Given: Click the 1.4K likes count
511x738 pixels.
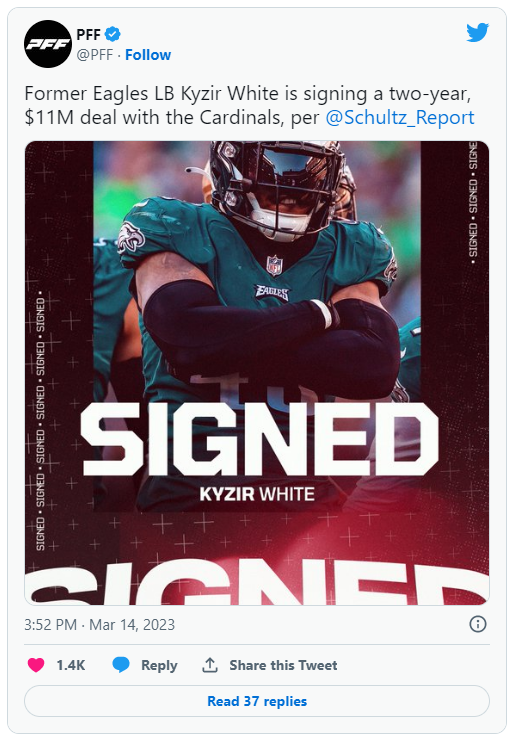Looking at the screenshot, I should 71,665.
